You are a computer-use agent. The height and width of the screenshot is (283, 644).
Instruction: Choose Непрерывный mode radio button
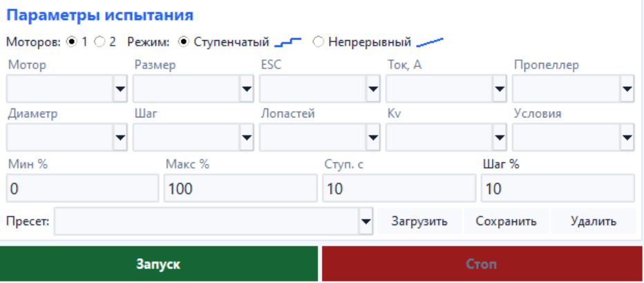319,42
